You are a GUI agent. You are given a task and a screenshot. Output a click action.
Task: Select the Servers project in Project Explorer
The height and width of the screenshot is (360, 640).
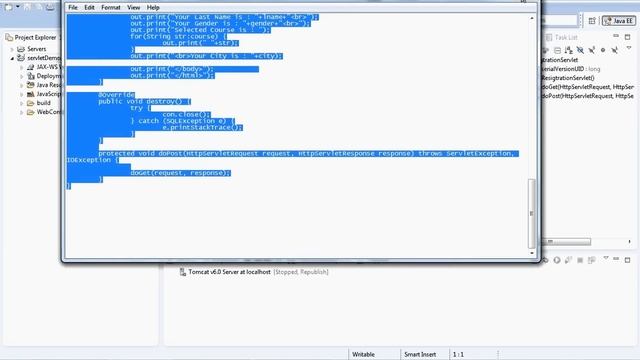tap(37, 49)
